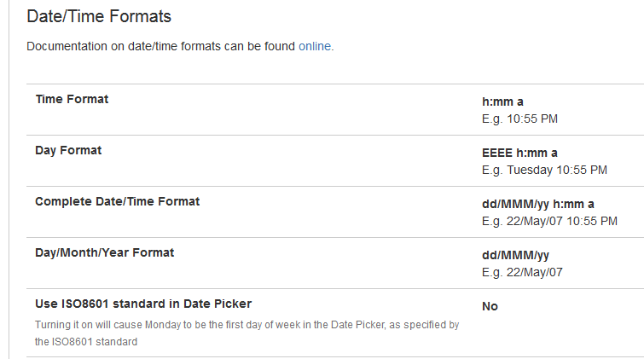Viewport: 644px width, 359px height.
Task: Click the No value for ISO8601 setting
Action: pos(490,306)
